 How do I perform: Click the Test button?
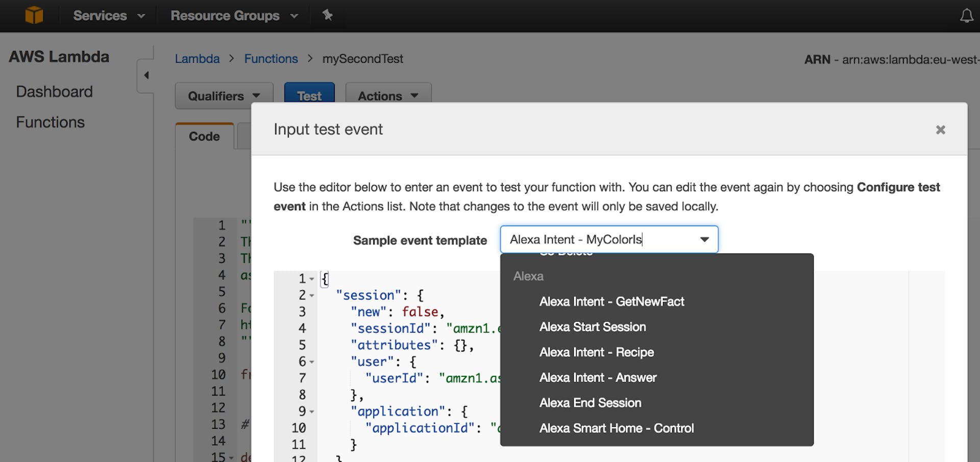point(309,96)
